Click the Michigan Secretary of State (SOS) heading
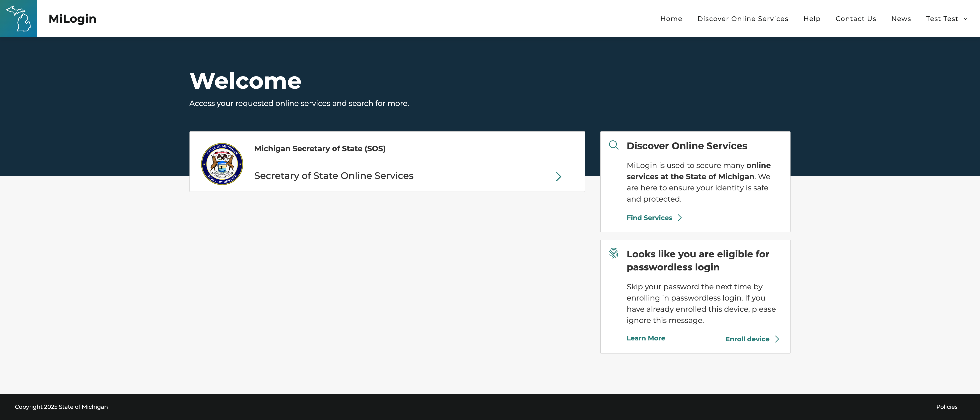This screenshot has height=420, width=980. pos(320,149)
